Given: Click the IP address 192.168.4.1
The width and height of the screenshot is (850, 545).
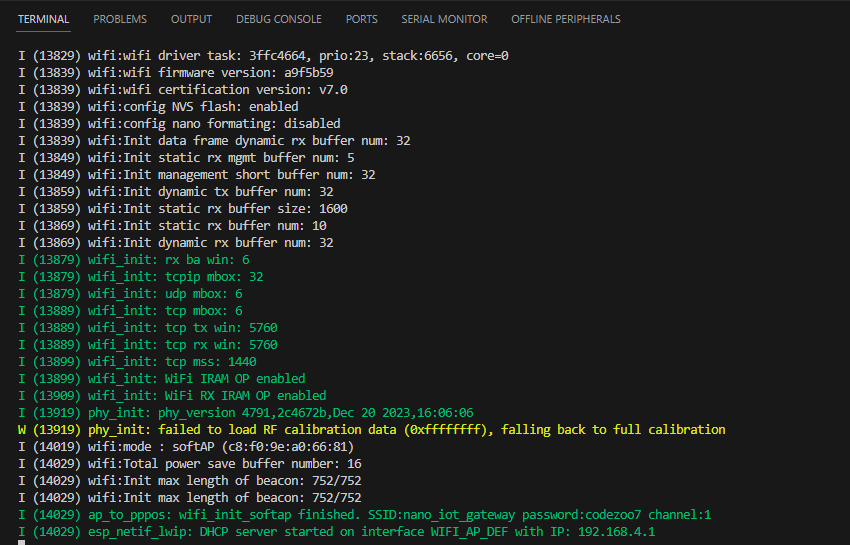Looking at the screenshot, I should (x=616, y=531).
